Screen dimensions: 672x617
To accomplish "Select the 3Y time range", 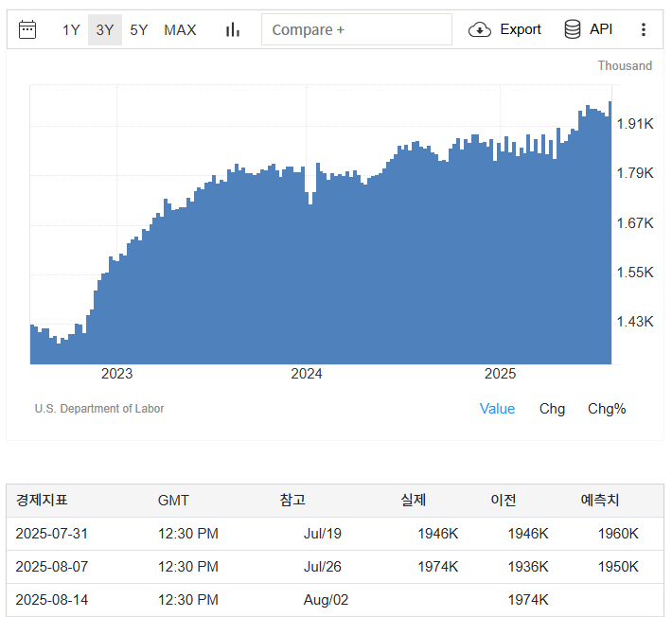I will tap(104, 29).
